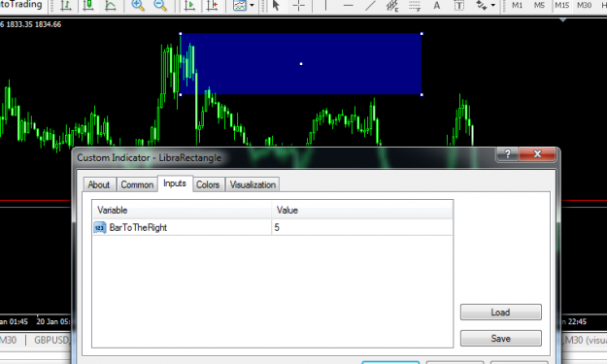Switch to M1 timeframe
Image resolution: width=607 pixels, height=364 pixels.
tap(518, 6)
